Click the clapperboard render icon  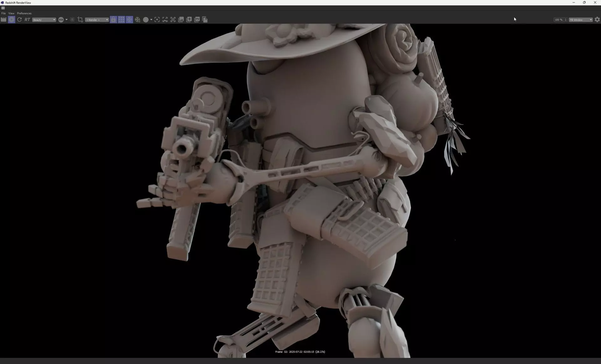click(x=3, y=20)
